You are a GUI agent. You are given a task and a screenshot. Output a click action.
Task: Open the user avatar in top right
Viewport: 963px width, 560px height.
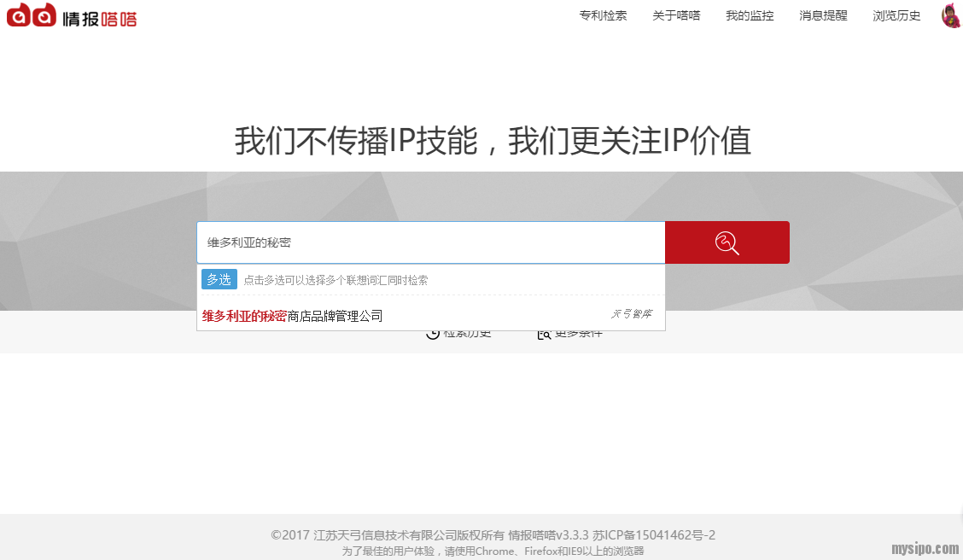click(950, 15)
